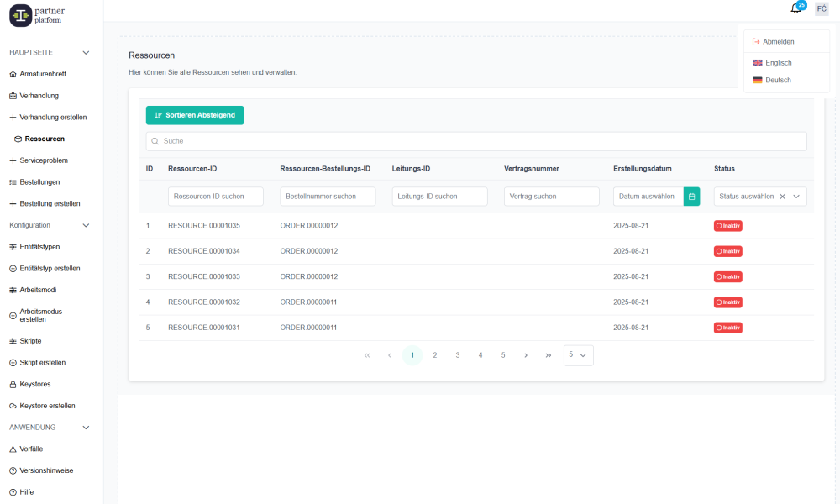Jump to the first page of results

pos(367,355)
